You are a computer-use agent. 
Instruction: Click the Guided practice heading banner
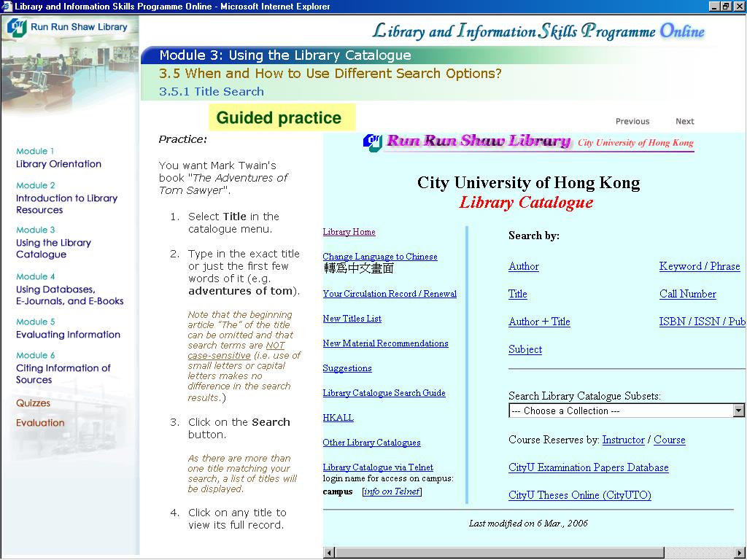coord(282,117)
